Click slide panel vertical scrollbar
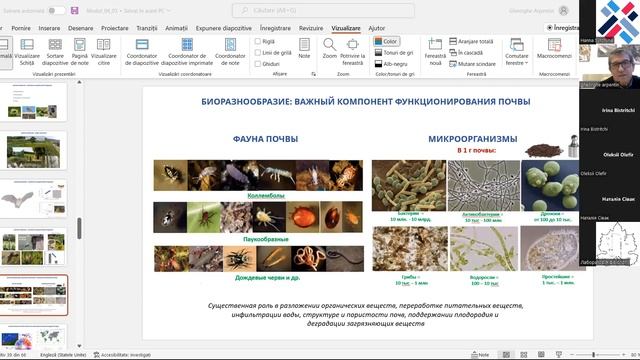Screen dimensions: 640x360 pos(79,228)
